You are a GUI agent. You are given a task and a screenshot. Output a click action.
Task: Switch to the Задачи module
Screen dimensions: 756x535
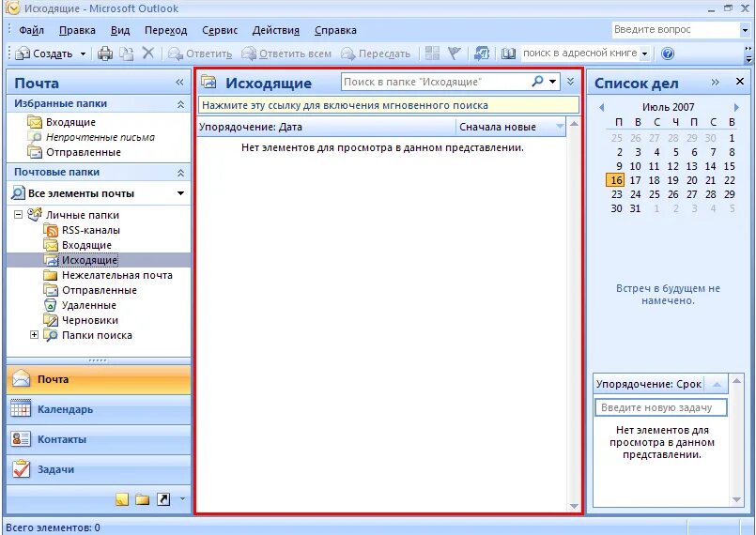tap(99, 469)
